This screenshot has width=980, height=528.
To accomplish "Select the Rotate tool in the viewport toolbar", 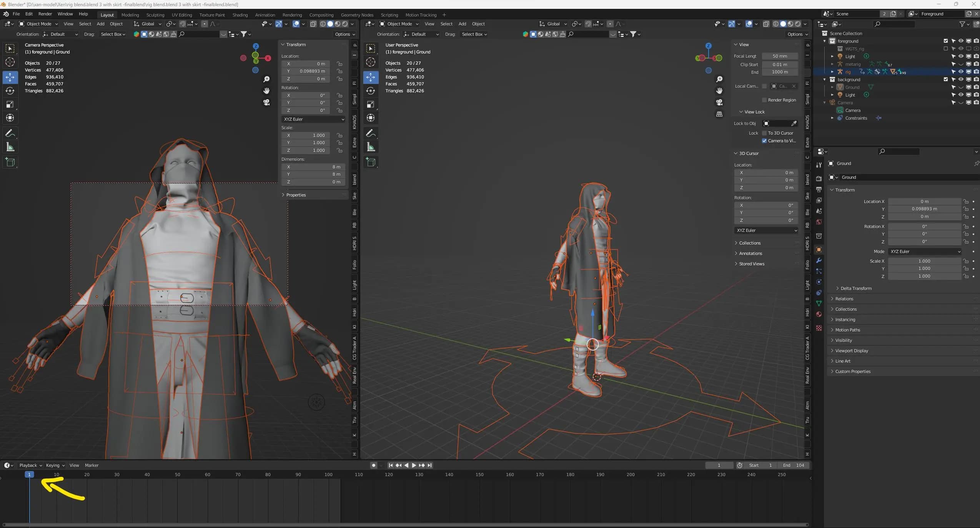I will click(x=10, y=91).
